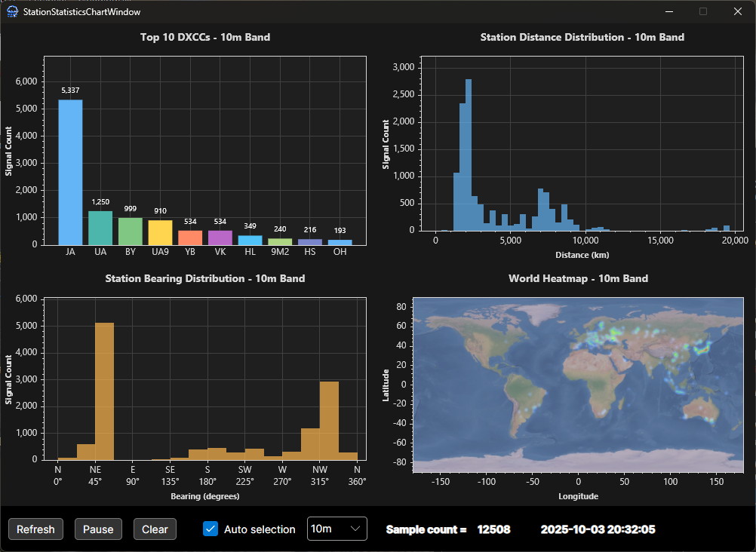Viewport: 756px width, 552px height.
Task: Close the StationStatisticsChartWindow
Action: pyautogui.click(x=738, y=11)
